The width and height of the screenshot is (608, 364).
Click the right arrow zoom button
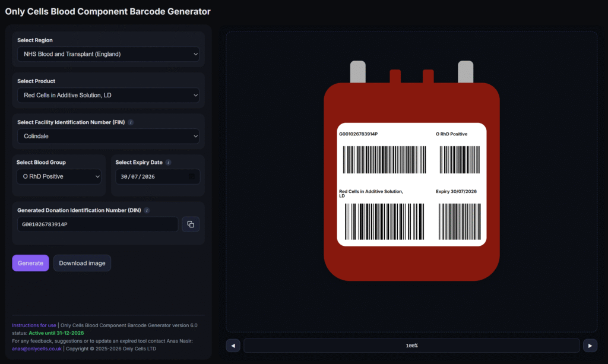(x=590, y=346)
